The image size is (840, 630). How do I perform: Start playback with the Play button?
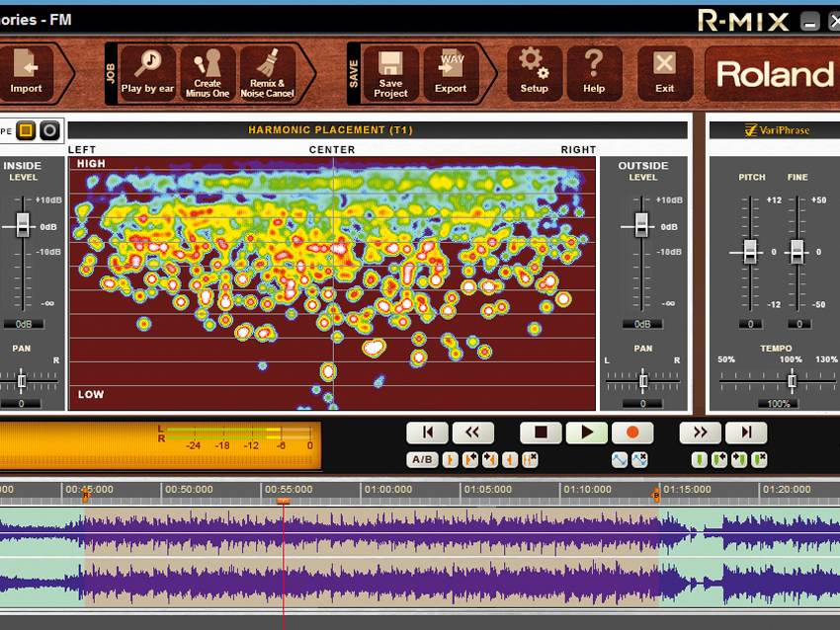[587, 433]
